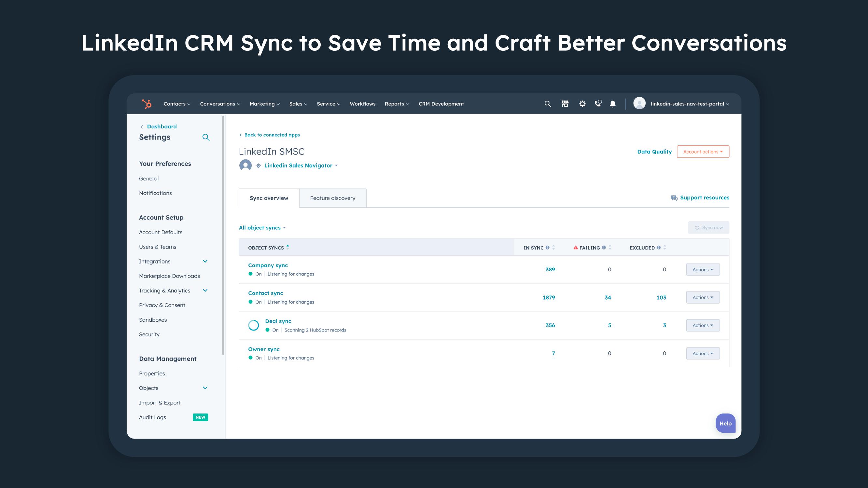
Task: Expand the Account actions dropdown
Action: (x=702, y=151)
